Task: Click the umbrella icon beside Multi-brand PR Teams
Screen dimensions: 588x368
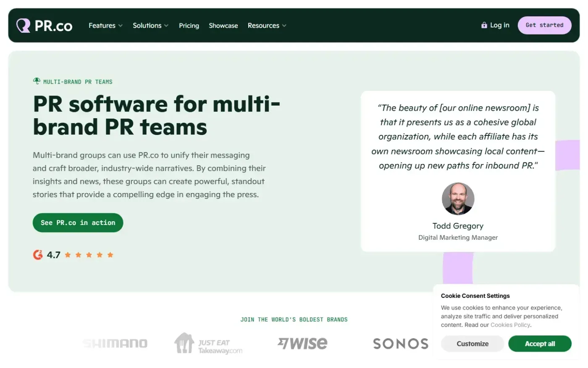Action: tap(37, 81)
